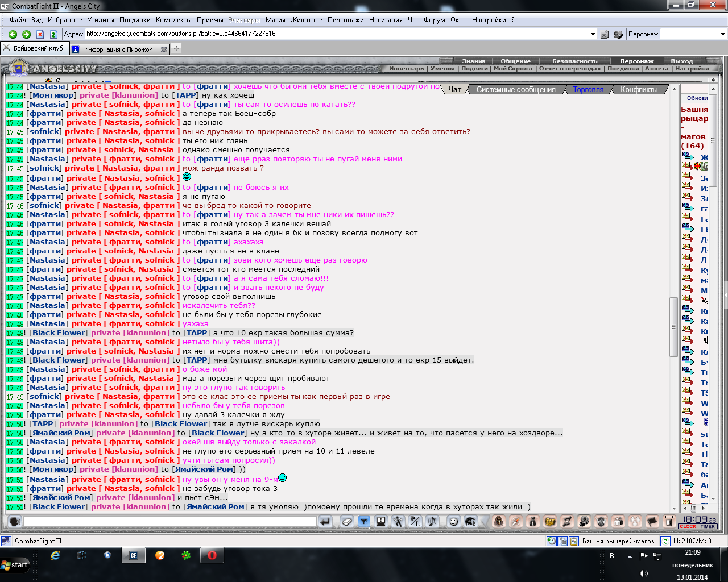Click the hooded figure icon

pyautogui.click(x=499, y=521)
